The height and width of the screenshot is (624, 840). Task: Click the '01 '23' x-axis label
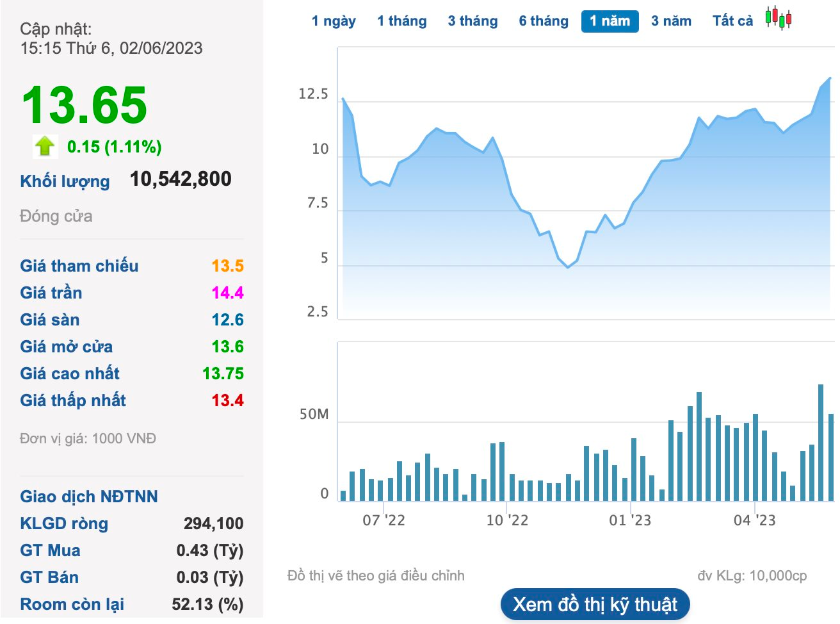coord(630,520)
